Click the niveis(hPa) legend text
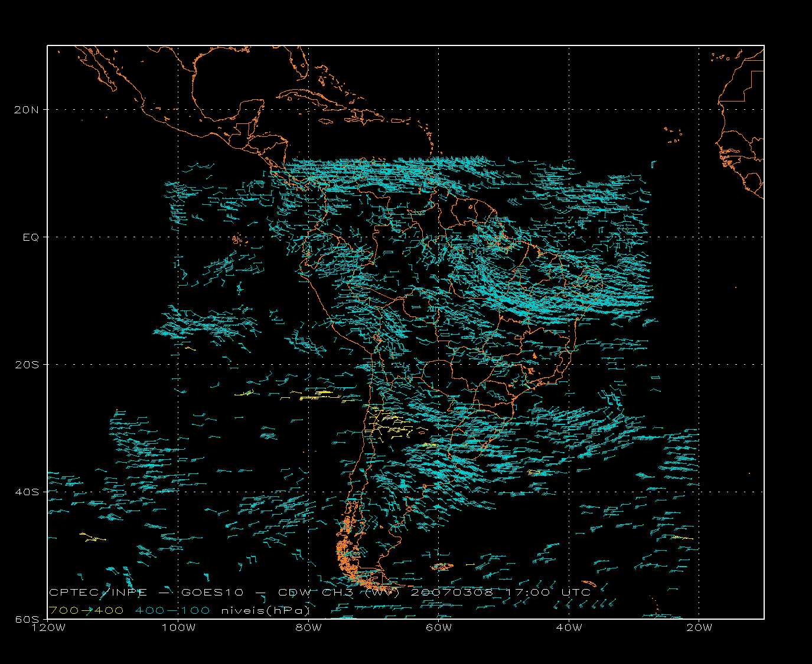This screenshot has width=812, height=664. click(x=266, y=610)
